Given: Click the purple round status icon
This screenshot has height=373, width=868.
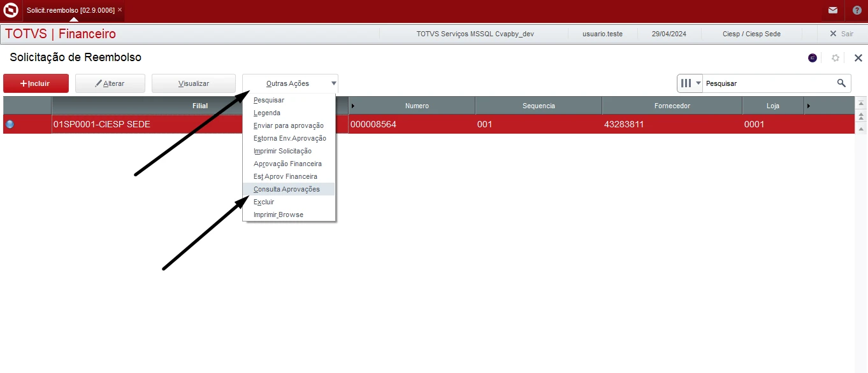Looking at the screenshot, I should point(813,58).
